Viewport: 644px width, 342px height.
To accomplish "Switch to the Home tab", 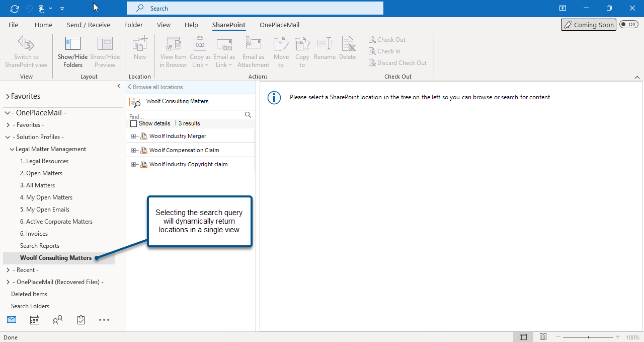I will [43, 25].
